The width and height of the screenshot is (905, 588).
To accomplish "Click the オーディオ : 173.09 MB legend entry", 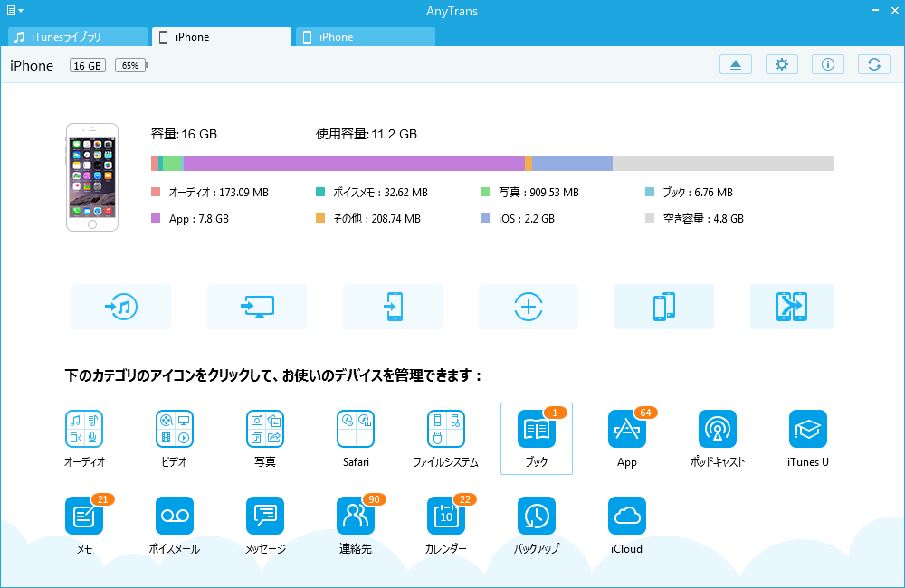I will (210, 192).
